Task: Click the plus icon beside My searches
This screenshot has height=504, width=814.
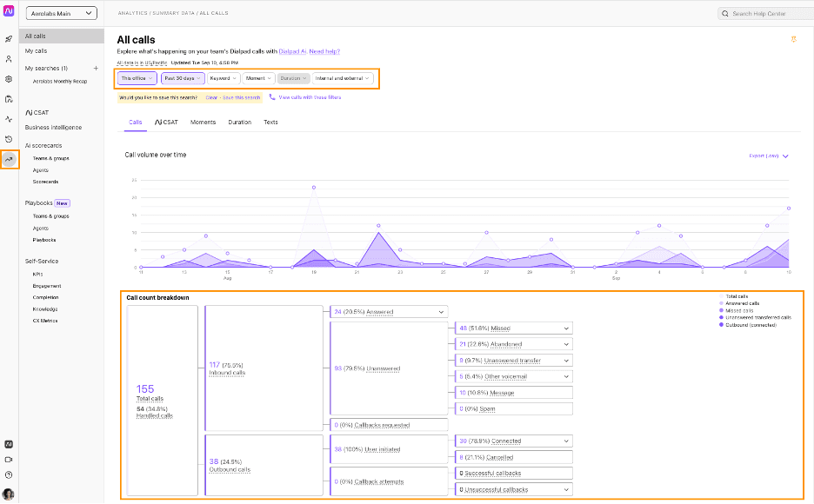Action: (x=95, y=68)
